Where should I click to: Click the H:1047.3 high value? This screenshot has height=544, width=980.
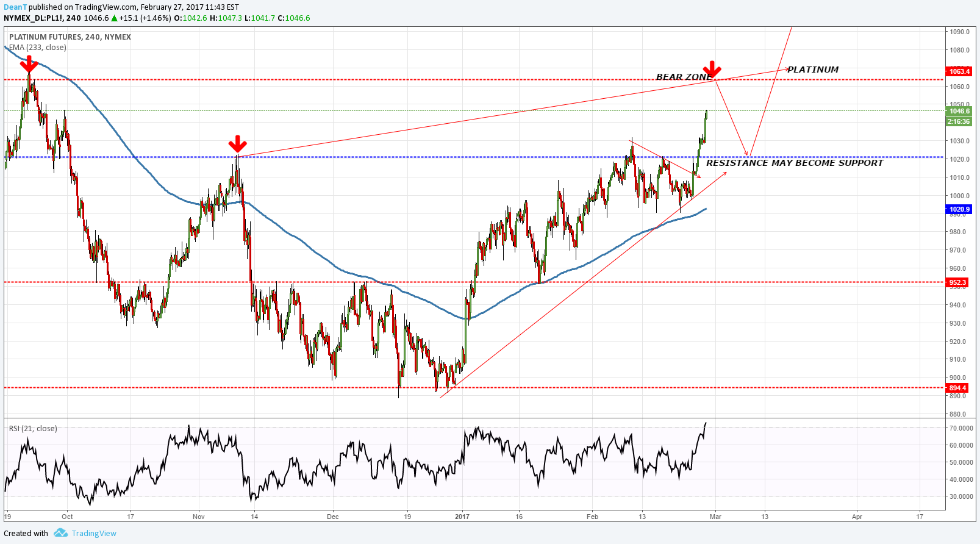(226, 18)
